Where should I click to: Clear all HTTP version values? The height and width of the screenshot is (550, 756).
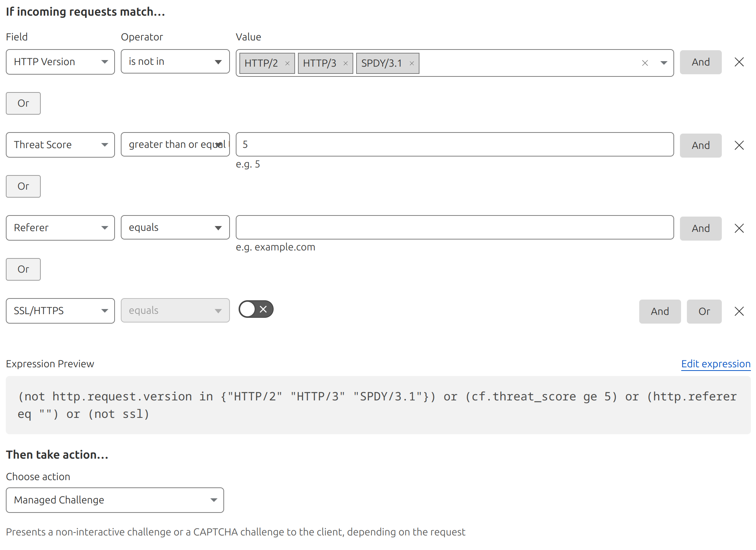point(645,63)
